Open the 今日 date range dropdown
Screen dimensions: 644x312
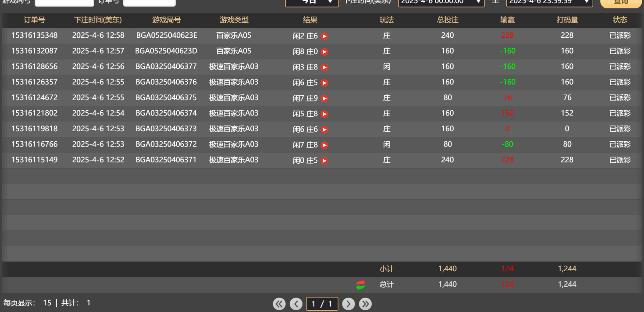click(312, 2)
